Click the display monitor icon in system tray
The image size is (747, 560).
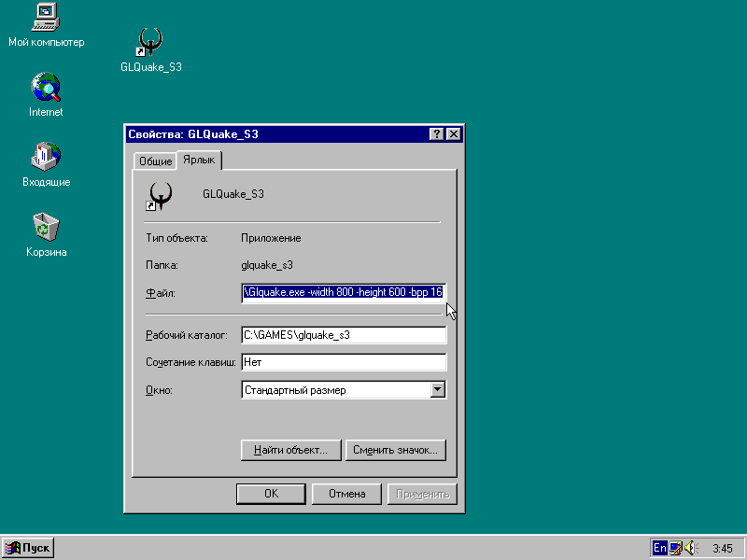click(675, 548)
